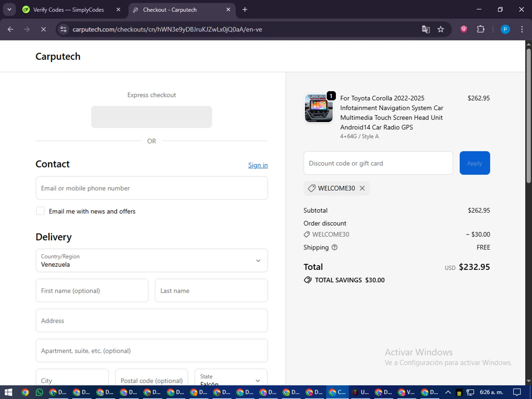The image size is (532, 399).
Task: Click the FREE shipping value
Action: click(483, 248)
